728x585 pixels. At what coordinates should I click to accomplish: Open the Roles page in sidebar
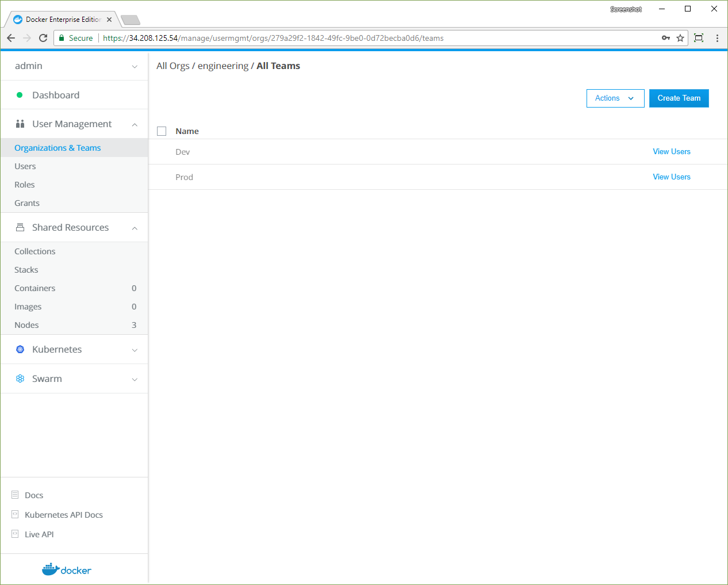pos(25,185)
